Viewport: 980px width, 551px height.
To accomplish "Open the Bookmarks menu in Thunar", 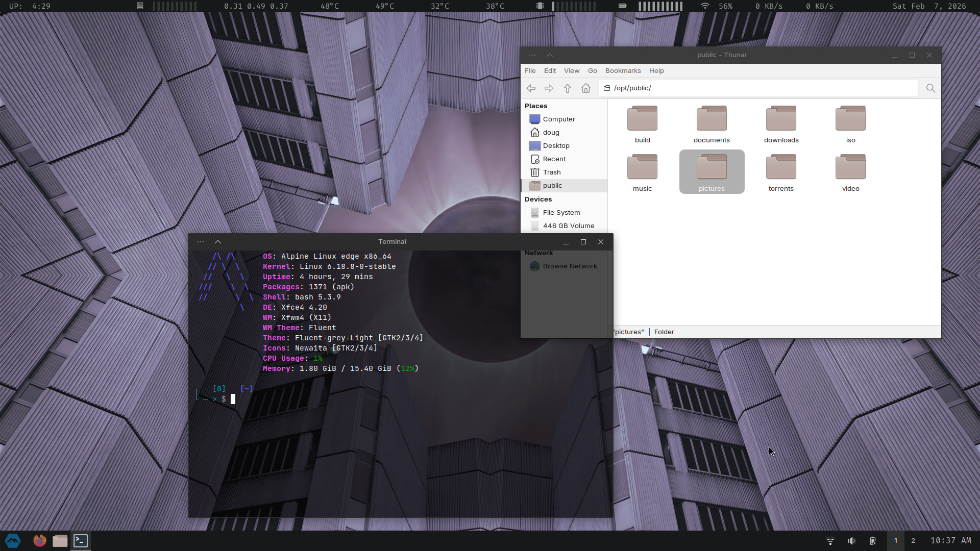I will tap(623, 71).
